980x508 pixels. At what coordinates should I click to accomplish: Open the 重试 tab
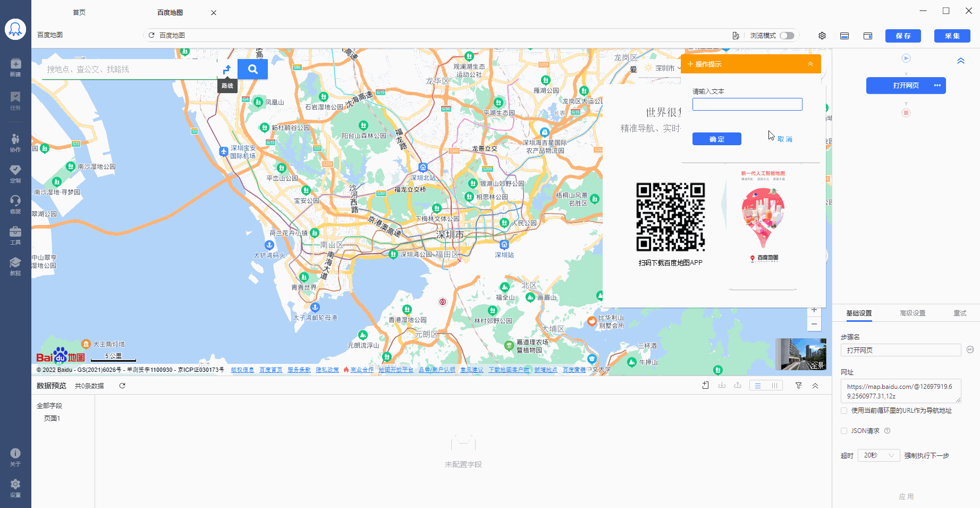coord(960,313)
